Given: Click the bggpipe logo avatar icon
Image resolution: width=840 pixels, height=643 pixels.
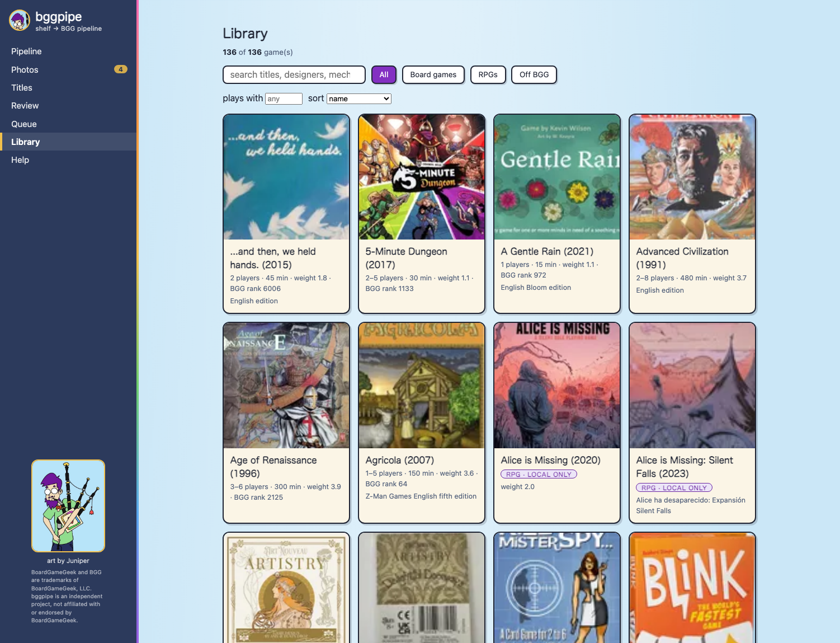Looking at the screenshot, I should coord(20,21).
